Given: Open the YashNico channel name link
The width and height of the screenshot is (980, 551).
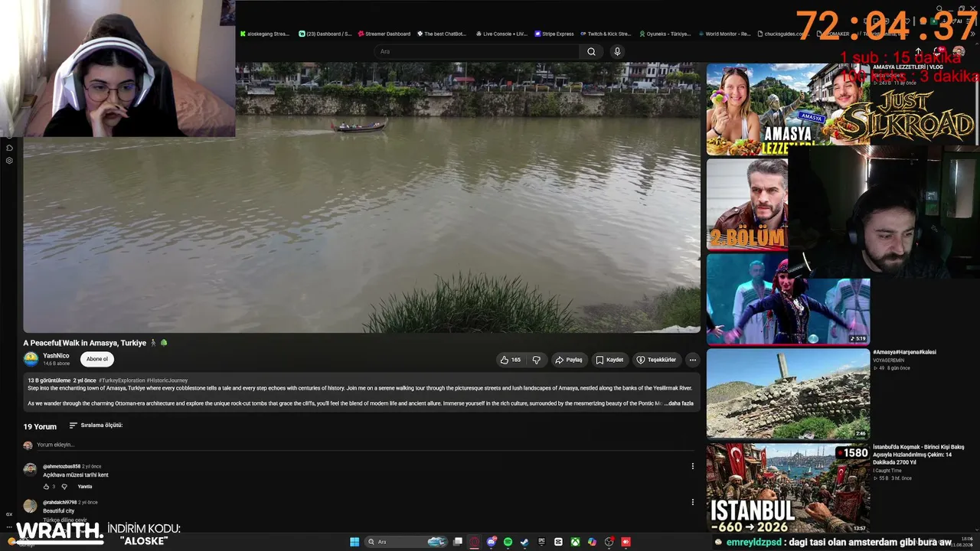Looking at the screenshot, I should [x=56, y=356].
